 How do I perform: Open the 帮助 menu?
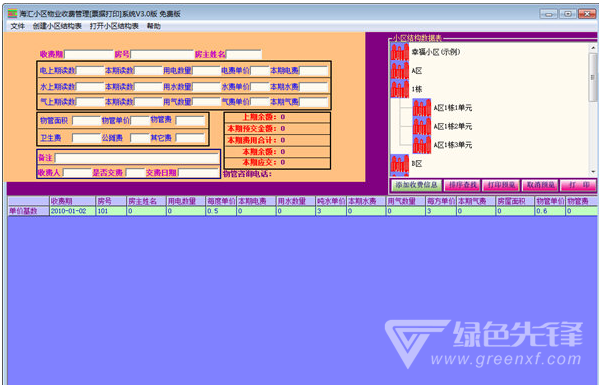click(x=154, y=26)
